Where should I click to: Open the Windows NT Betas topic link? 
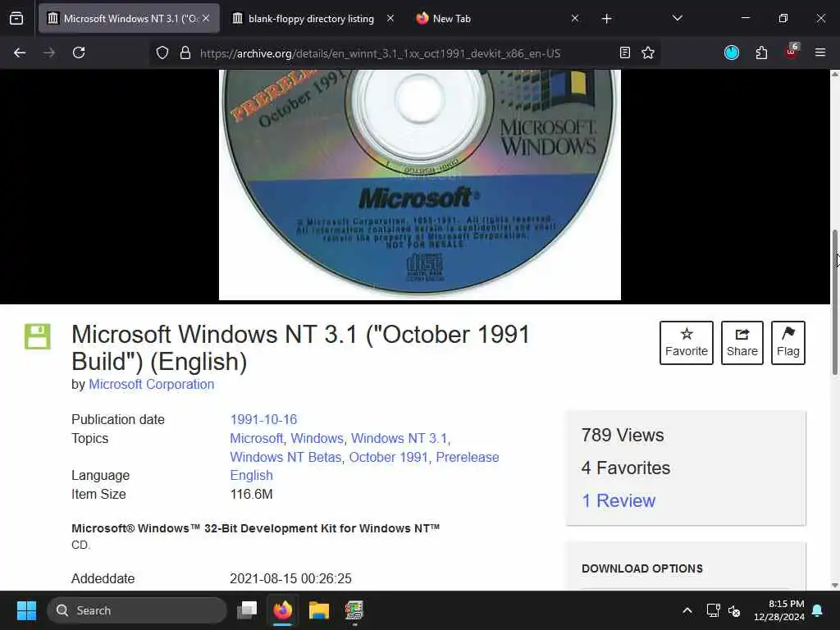285,457
